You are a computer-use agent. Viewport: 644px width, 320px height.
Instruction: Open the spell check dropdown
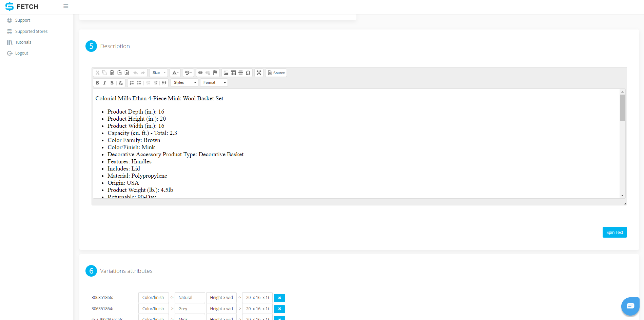pos(188,73)
